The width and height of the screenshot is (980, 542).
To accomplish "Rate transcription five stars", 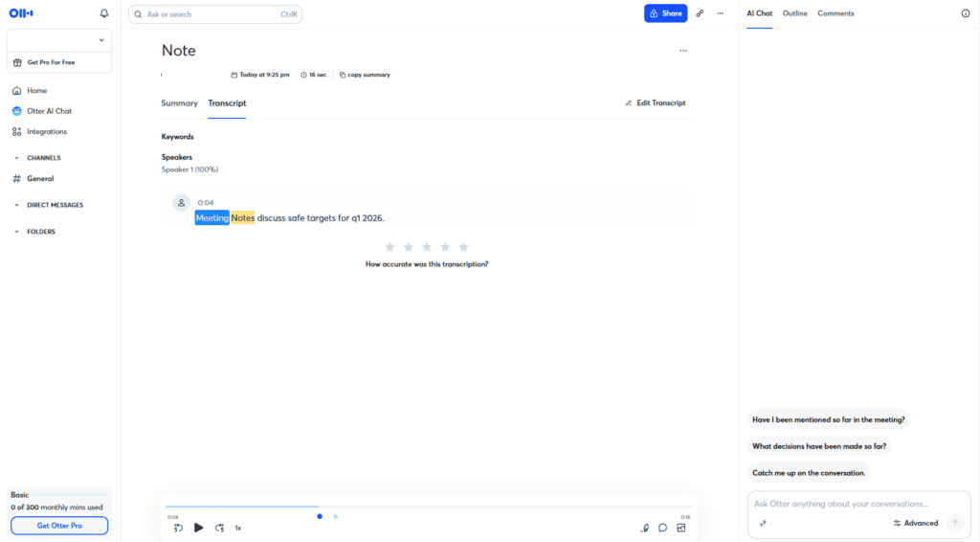I will point(464,247).
